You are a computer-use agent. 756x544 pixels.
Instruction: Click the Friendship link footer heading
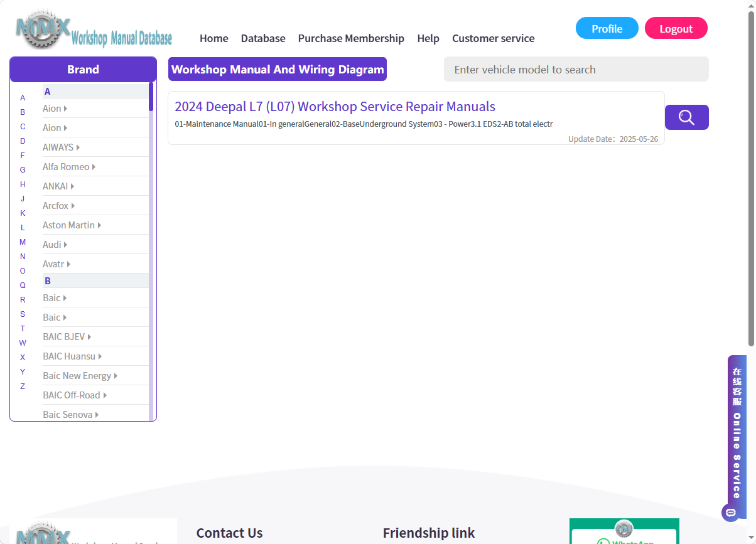pyautogui.click(x=429, y=533)
